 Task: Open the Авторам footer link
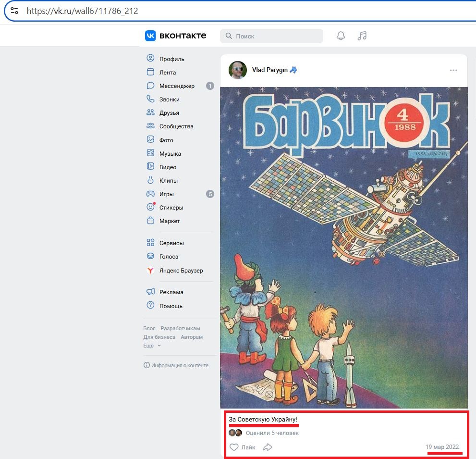tap(192, 337)
